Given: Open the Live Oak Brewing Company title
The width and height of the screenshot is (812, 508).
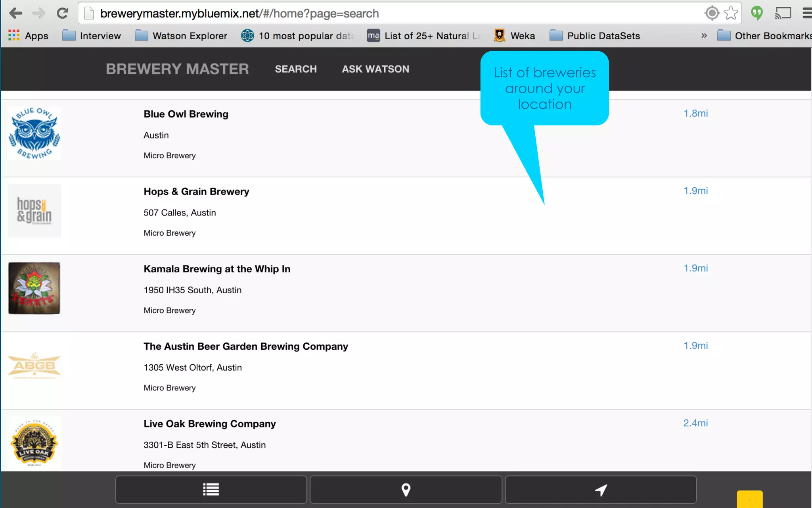Looking at the screenshot, I should (210, 424).
